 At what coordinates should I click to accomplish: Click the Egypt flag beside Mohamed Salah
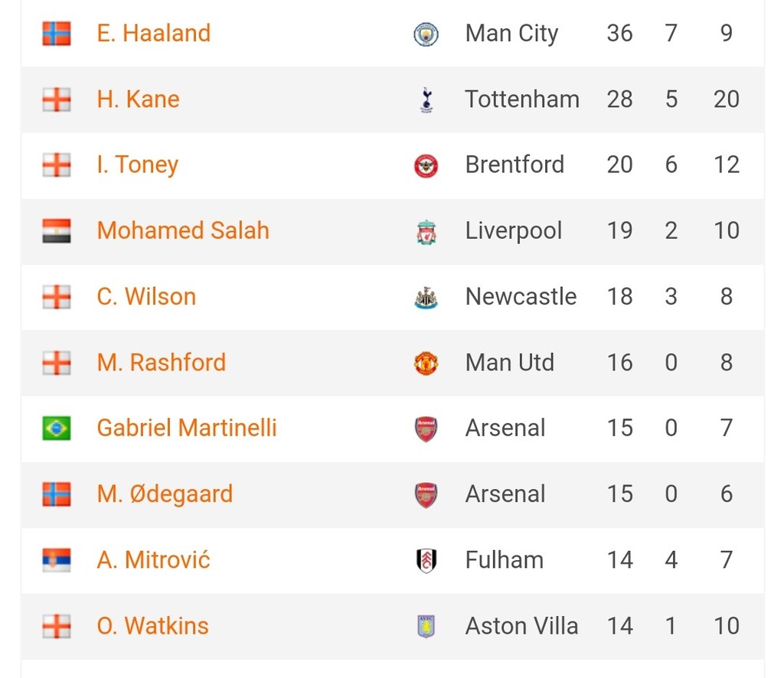57,231
